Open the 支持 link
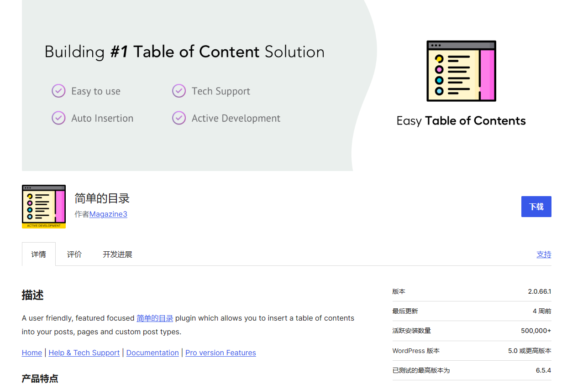The height and width of the screenshot is (384, 588). (x=544, y=254)
